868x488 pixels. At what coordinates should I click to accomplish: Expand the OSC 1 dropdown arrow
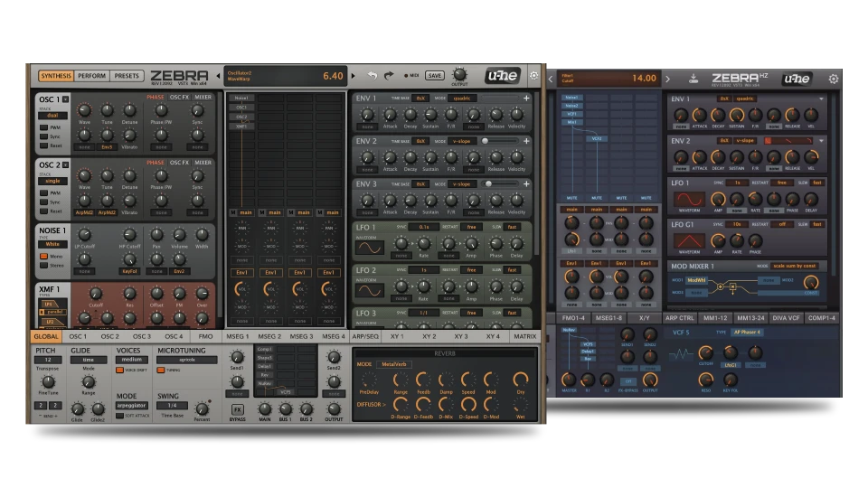66,99
